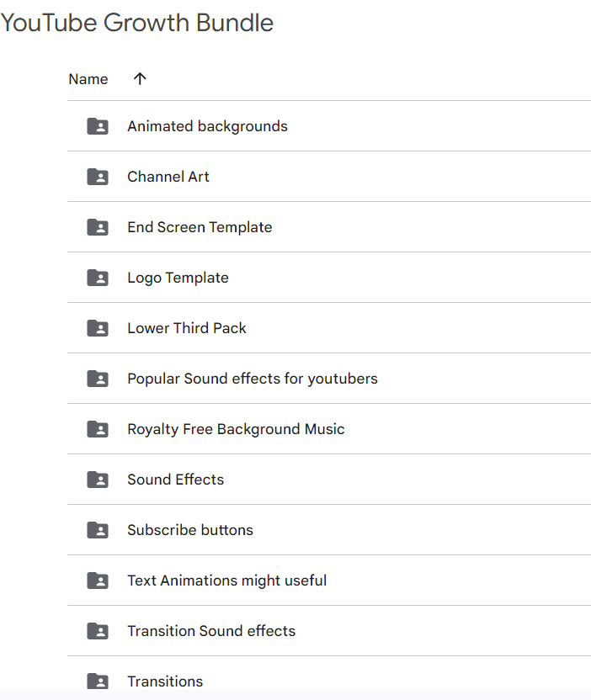
Task: Click the Lower Third Pack folder icon
Action: click(98, 328)
